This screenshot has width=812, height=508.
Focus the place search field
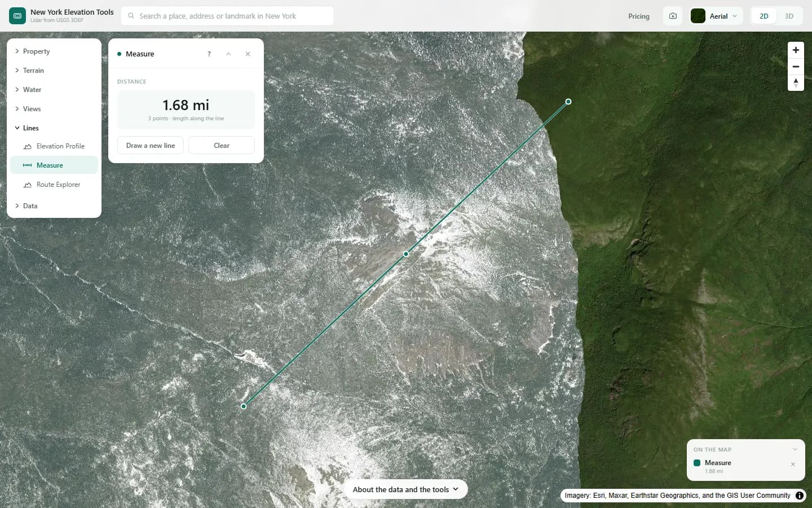coord(227,16)
